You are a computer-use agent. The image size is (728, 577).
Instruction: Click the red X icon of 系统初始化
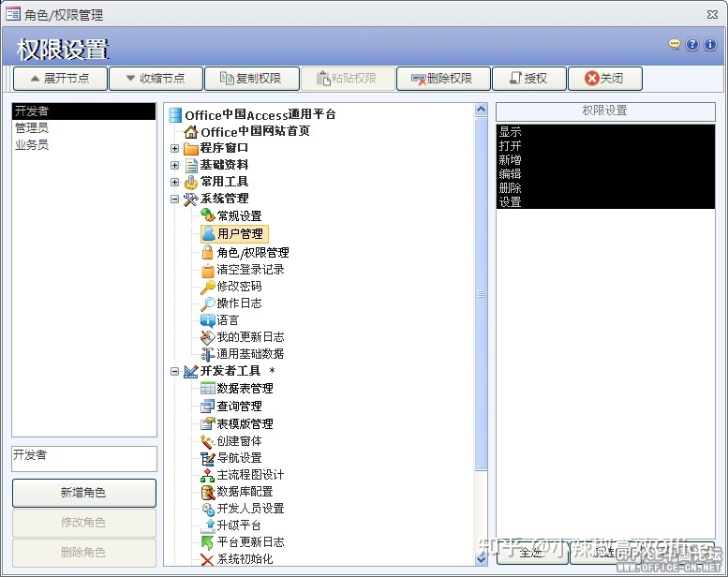click(x=208, y=559)
